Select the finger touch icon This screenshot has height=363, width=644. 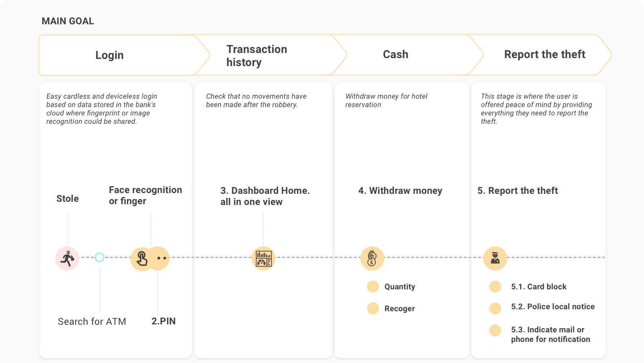point(142,259)
